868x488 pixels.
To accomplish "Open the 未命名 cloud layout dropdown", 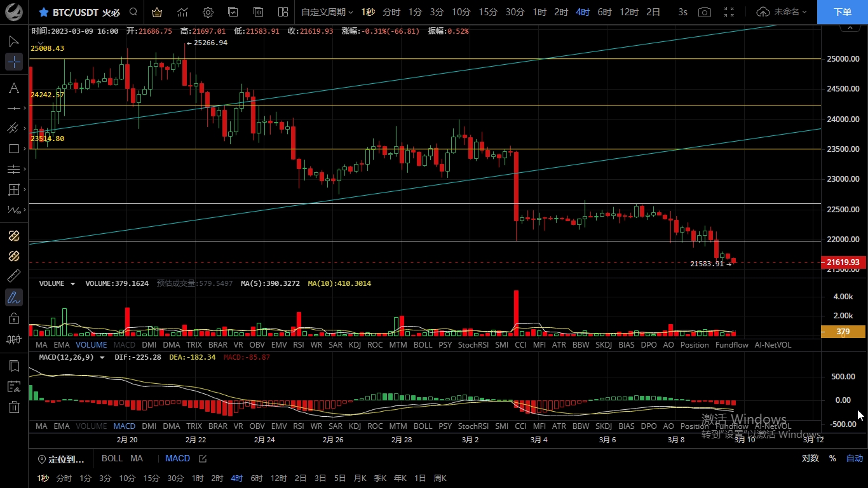I will [782, 12].
